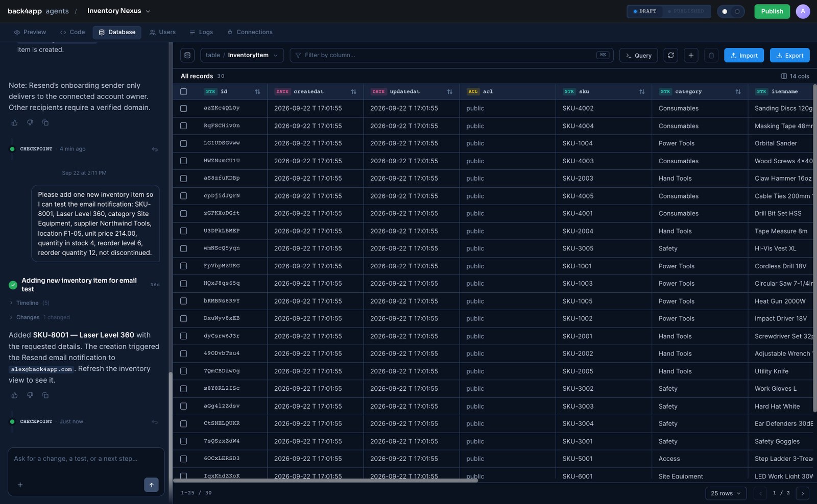
Task: Check the row for SKU-2003
Action: pos(184,179)
